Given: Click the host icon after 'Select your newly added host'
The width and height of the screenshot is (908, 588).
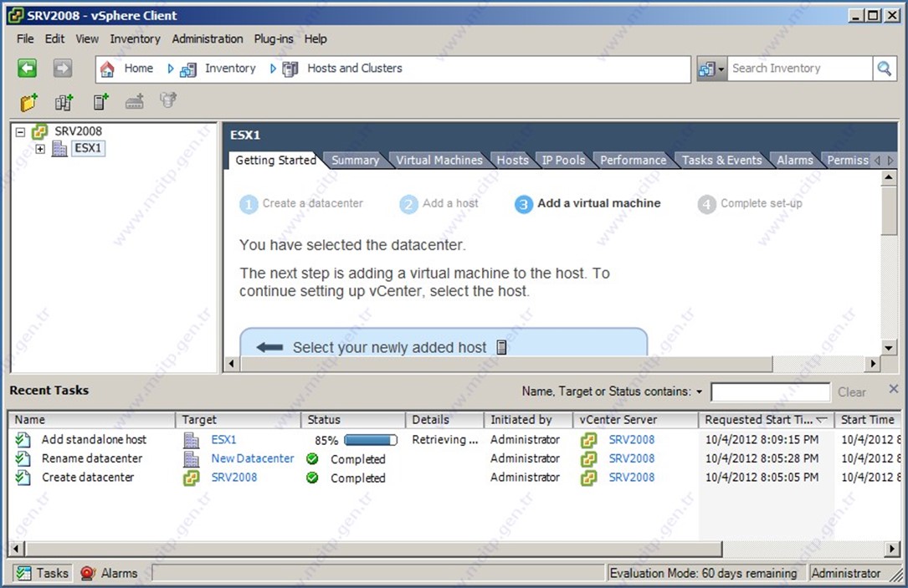Looking at the screenshot, I should (501, 347).
